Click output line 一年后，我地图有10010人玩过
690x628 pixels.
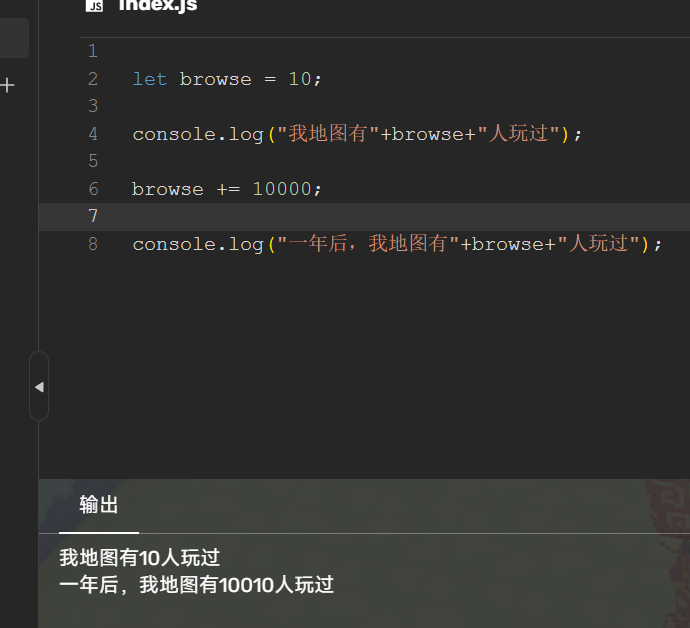pyautogui.click(x=196, y=585)
